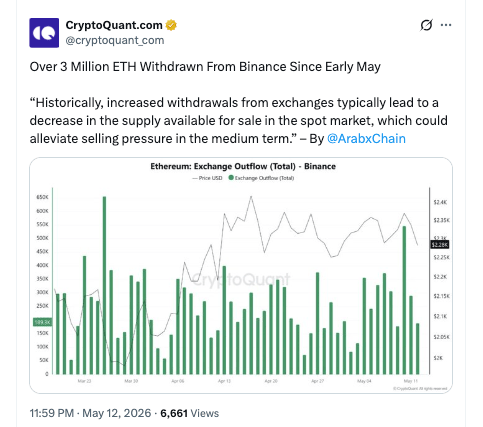Click the Apr 20 x-axis date label
The height and width of the screenshot is (427, 483).
point(271,381)
